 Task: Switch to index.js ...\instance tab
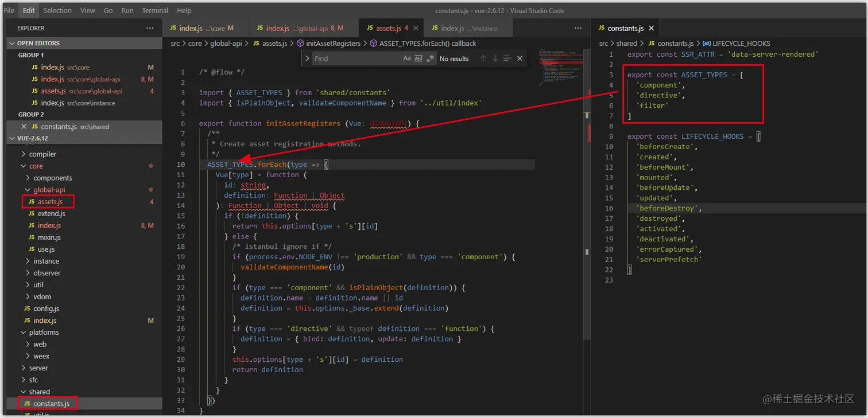click(468, 28)
